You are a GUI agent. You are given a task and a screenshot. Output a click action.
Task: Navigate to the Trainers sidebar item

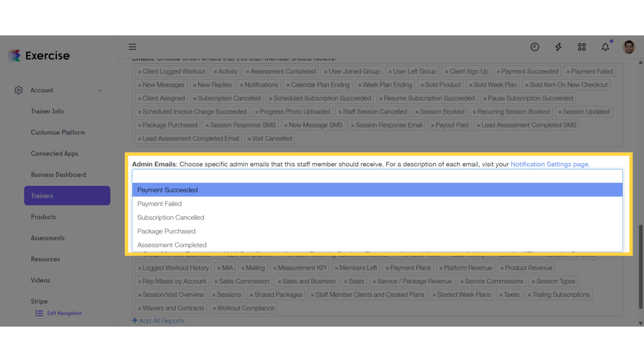67,195
